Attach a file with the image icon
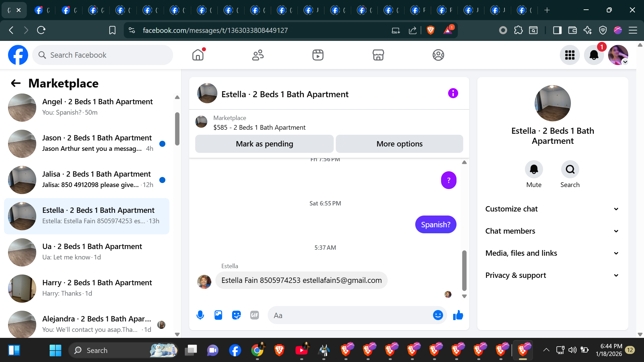 pyautogui.click(x=218, y=315)
